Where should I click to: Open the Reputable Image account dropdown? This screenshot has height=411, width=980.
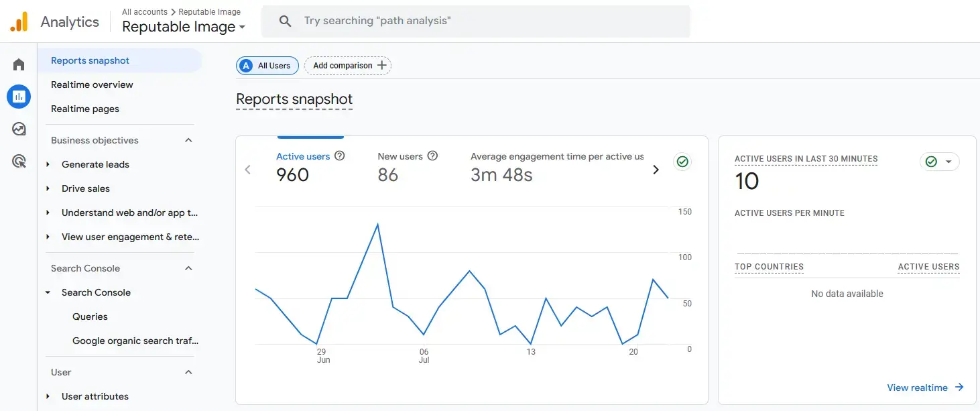(184, 27)
